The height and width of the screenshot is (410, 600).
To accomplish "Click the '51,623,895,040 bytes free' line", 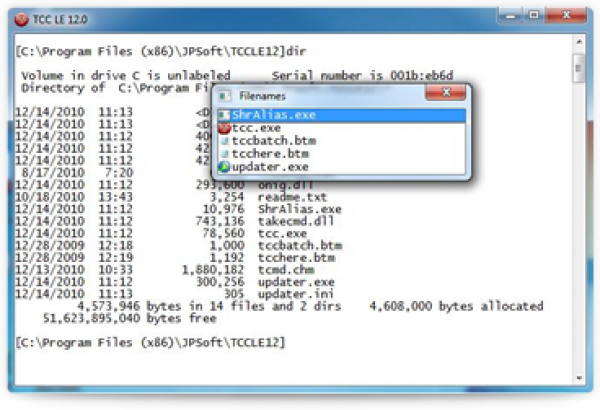I will 129,319.
